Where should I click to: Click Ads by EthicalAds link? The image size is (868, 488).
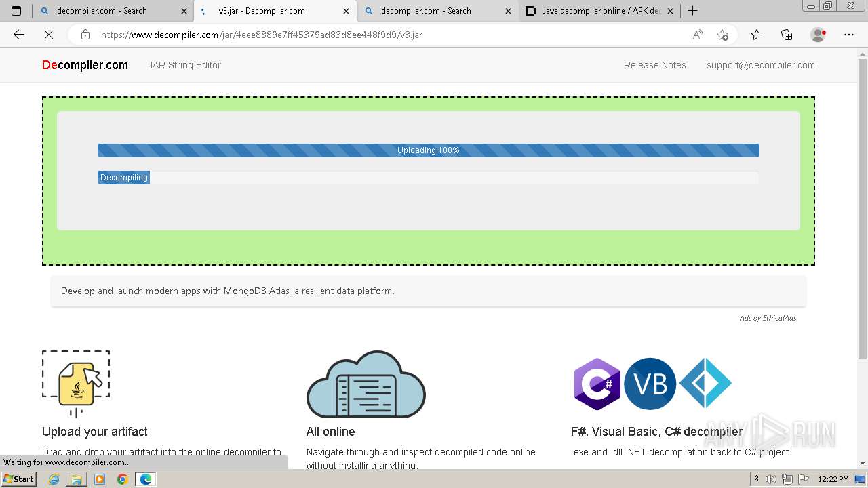point(768,318)
